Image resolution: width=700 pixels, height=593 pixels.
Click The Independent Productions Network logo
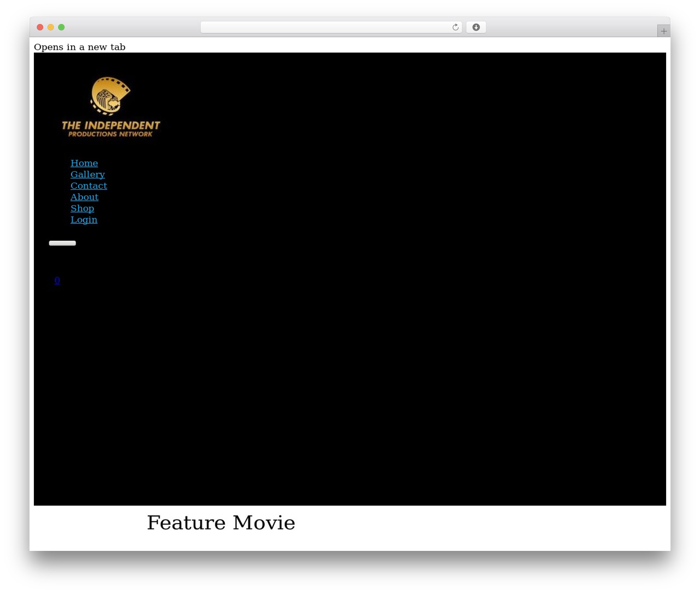[111, 107]
